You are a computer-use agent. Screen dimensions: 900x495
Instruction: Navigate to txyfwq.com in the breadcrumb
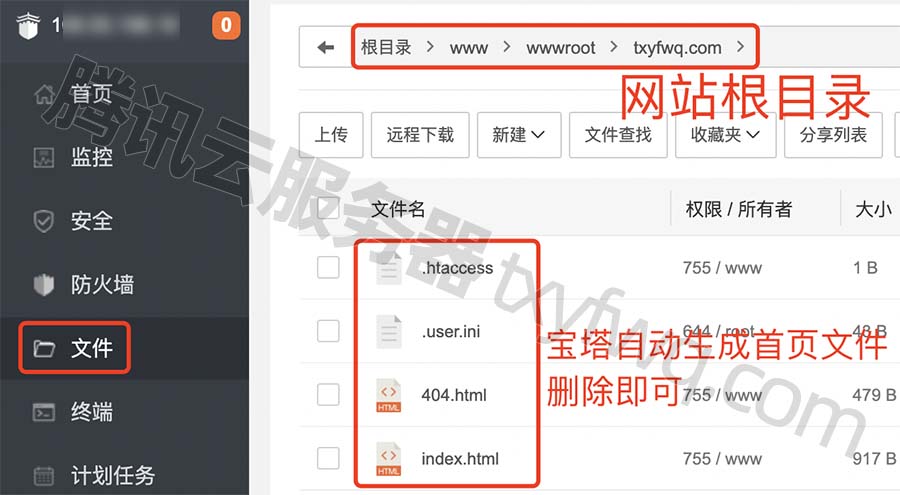[x=677, y=48]
